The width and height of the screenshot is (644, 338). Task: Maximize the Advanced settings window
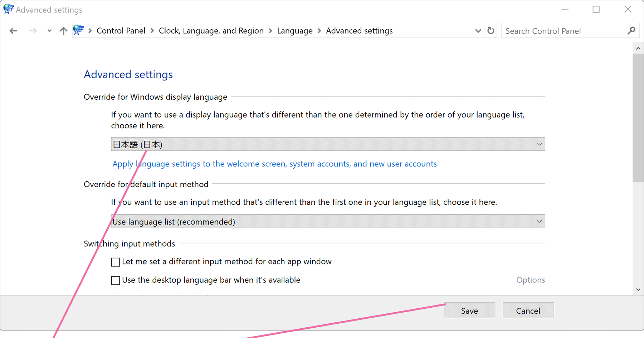pyautogui.click(x=596, y=9)
